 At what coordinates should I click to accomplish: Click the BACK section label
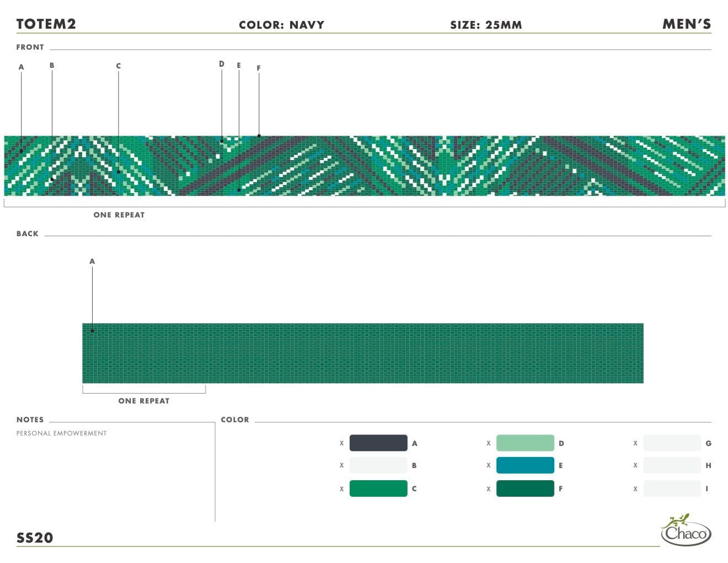click(x=28, y=234)
